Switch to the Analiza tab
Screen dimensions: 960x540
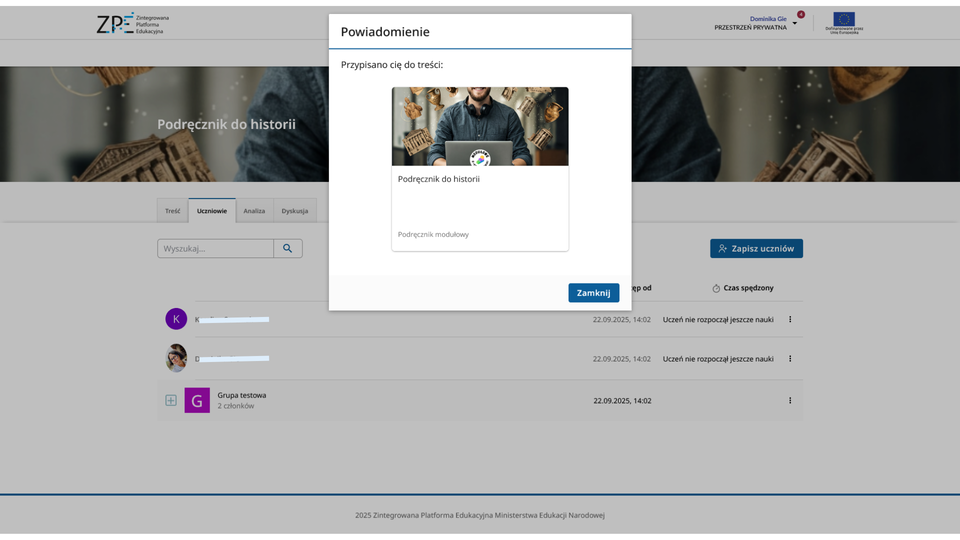(254, 211)
